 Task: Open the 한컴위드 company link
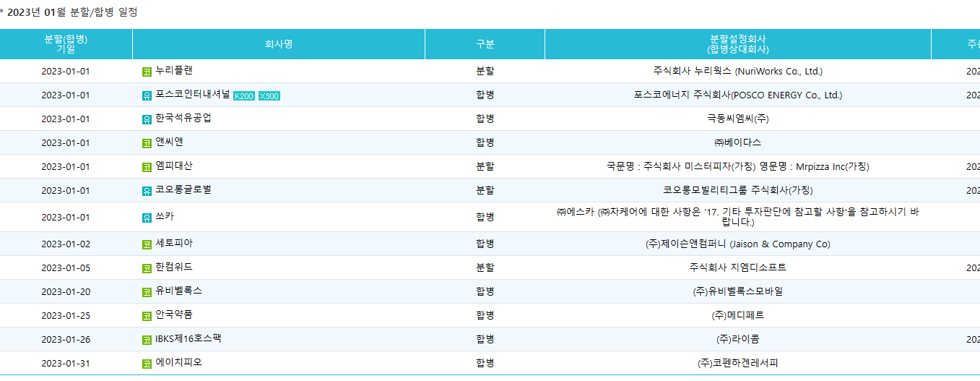[174, 267]
